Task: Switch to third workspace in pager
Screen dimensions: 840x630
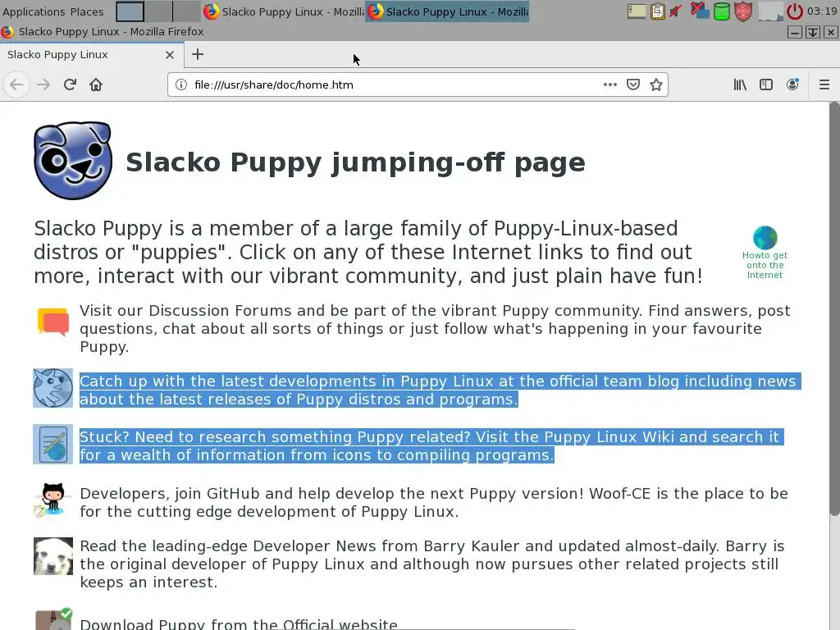Action: point(186,11)
